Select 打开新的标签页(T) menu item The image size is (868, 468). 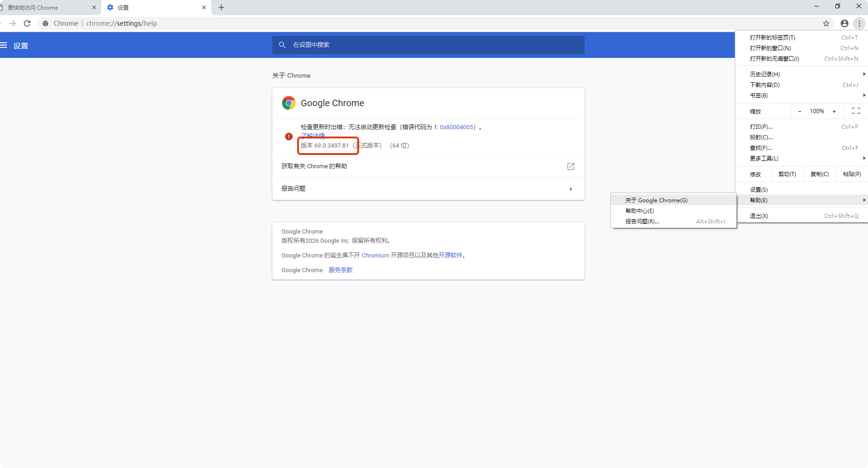(801, 37)
